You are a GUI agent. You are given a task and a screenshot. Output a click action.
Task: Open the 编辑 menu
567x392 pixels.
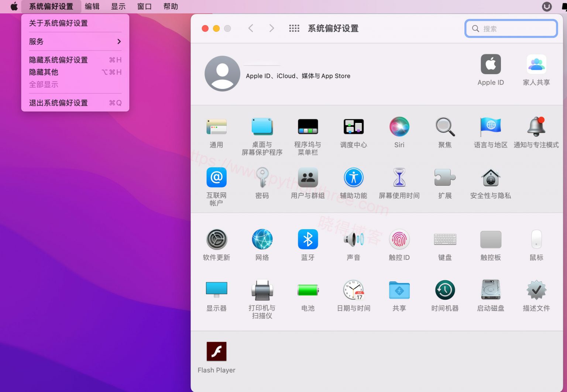pyautogui.click(x=92, y=7)
